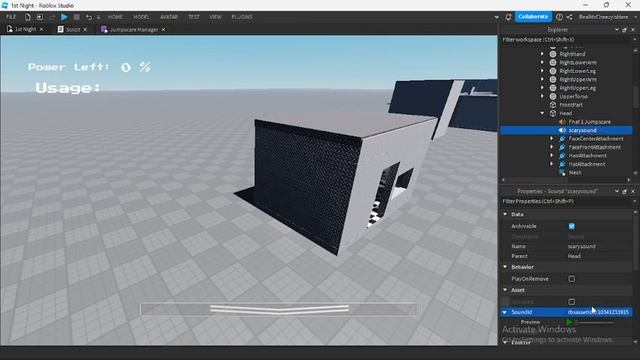Collapse the Behavior properties section
Viewport: 640px width, 360px height.
505,267
